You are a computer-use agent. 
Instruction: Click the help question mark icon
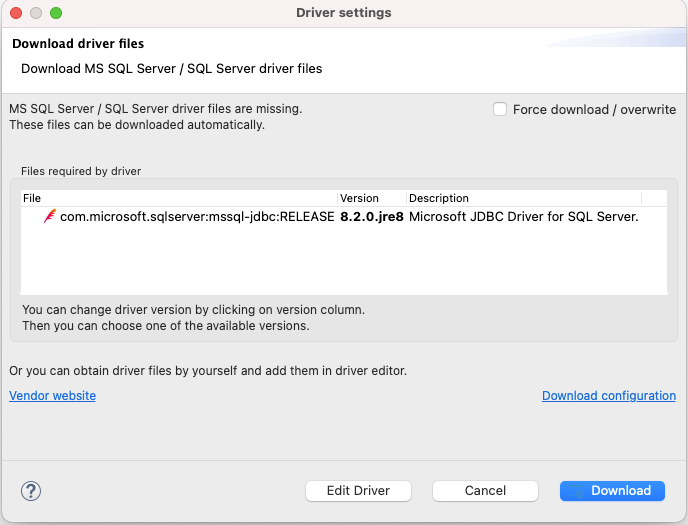point(31,491)
